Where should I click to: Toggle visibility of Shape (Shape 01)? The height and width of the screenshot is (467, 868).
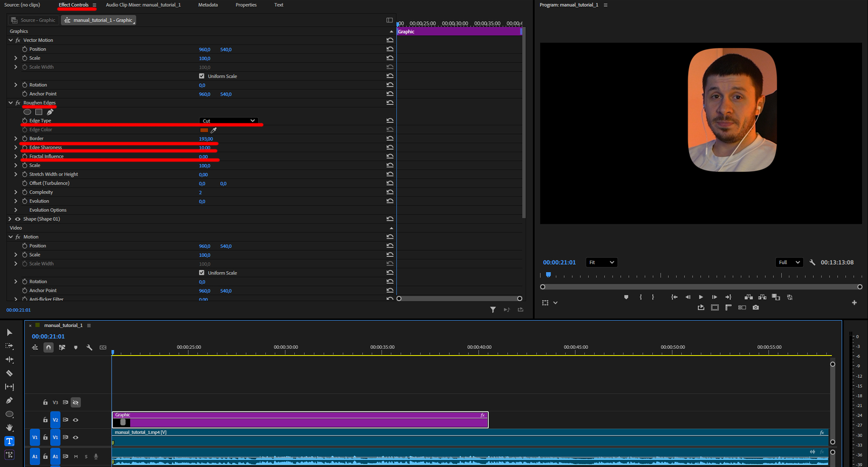coord(18,219)
